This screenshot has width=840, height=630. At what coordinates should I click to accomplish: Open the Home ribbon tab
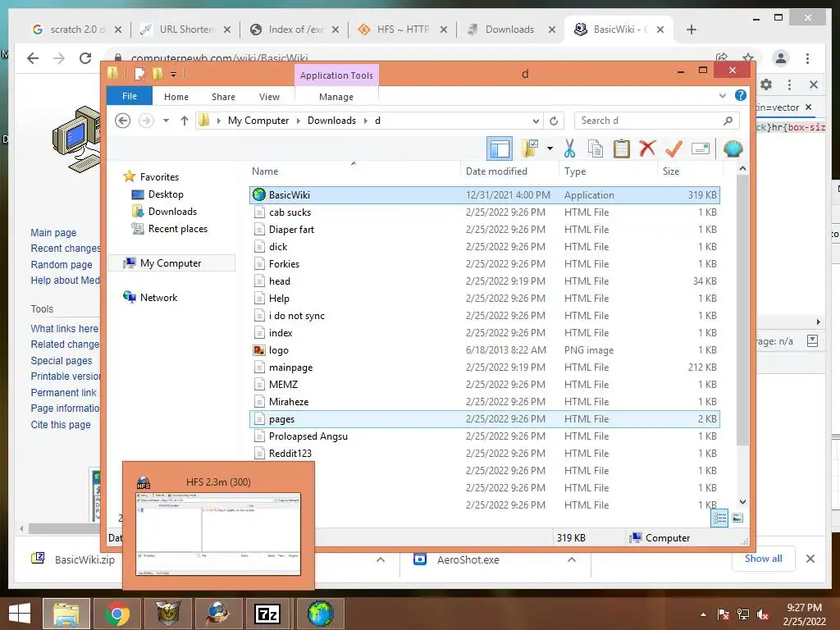[x=176, y=97]
